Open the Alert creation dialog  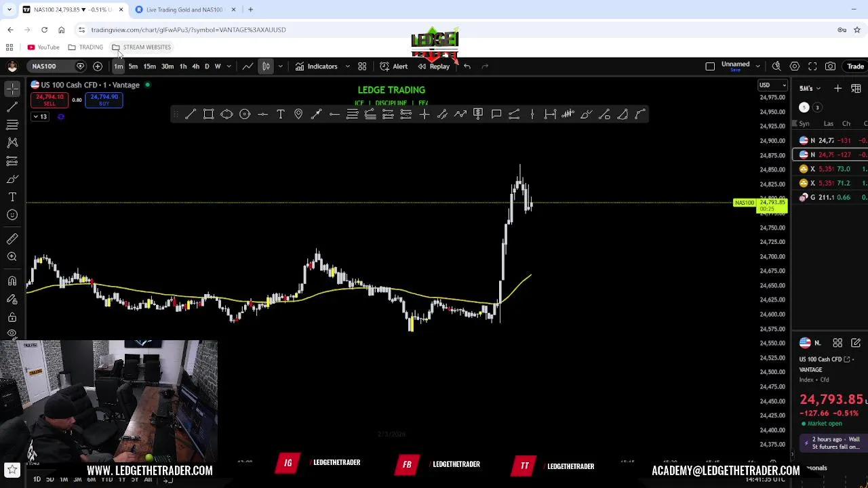pyautogui.click(x=394, y=66)
